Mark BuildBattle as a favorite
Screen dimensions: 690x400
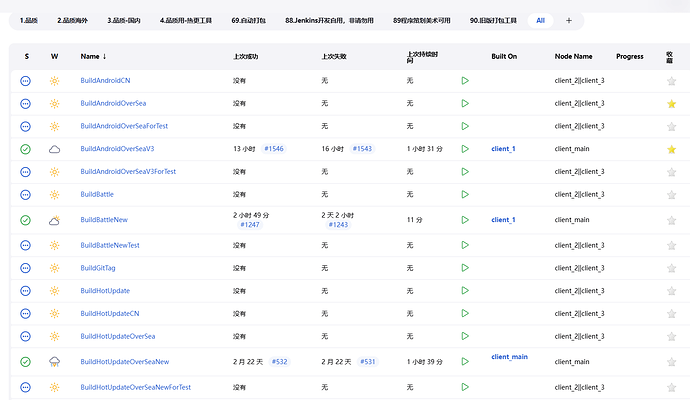[x=671, y=195]
